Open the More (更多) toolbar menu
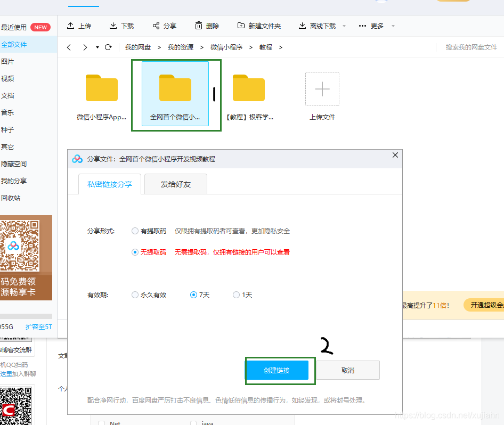Viewport: 504px width, 425px height. tap(371, 26)
